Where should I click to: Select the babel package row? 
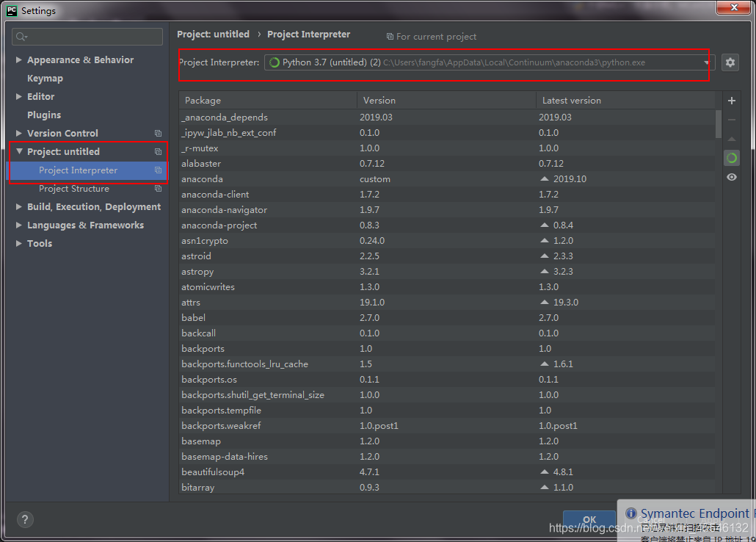click(x=447, y=318)
